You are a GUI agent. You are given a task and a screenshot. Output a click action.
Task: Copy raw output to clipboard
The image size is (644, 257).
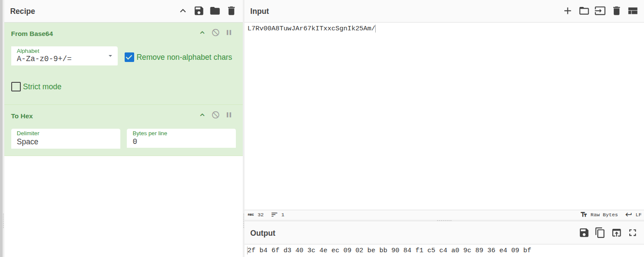pyautogui.click(x=600, y=233)
